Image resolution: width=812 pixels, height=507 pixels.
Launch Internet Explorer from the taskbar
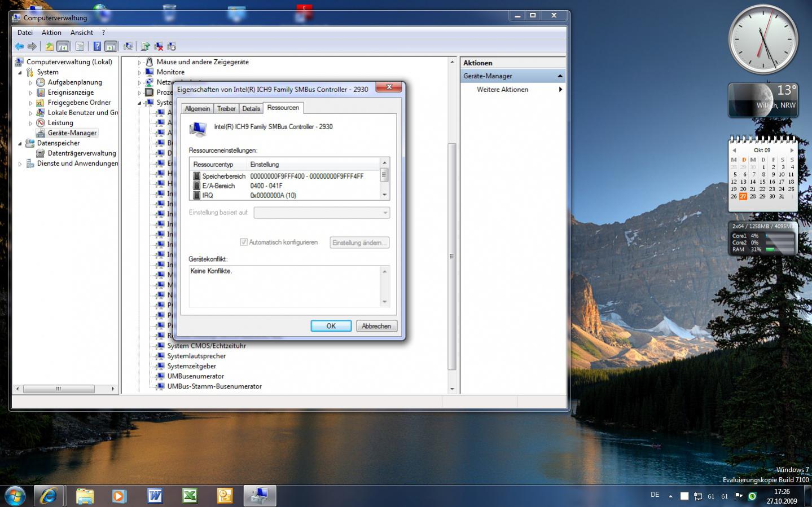tap(49, 496)
